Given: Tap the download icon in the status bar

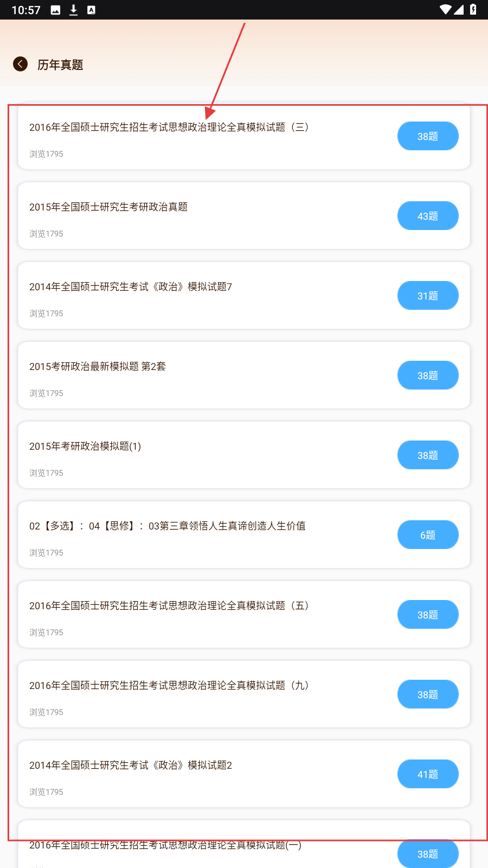Looking at the screenshot, I should point(73,10).
